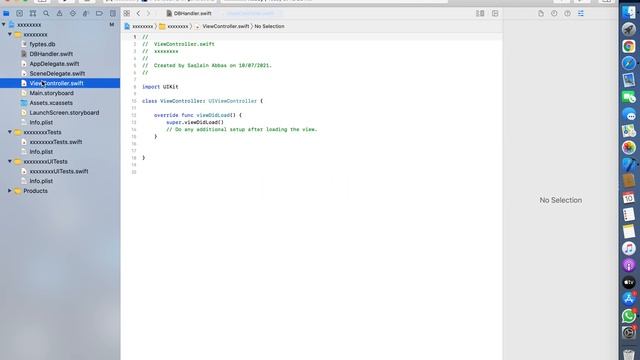Open the Test navigator
This screenshot has width=640, height=360.
click(73, 13)
